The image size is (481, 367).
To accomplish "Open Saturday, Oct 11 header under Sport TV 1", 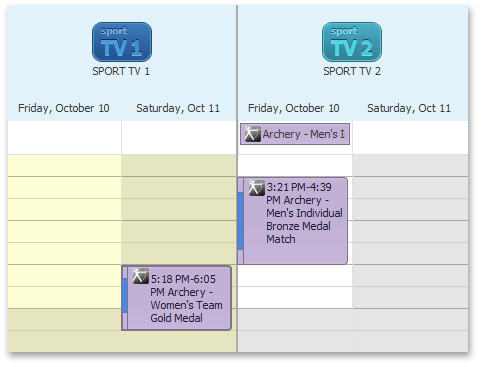I will pos(178,108).
